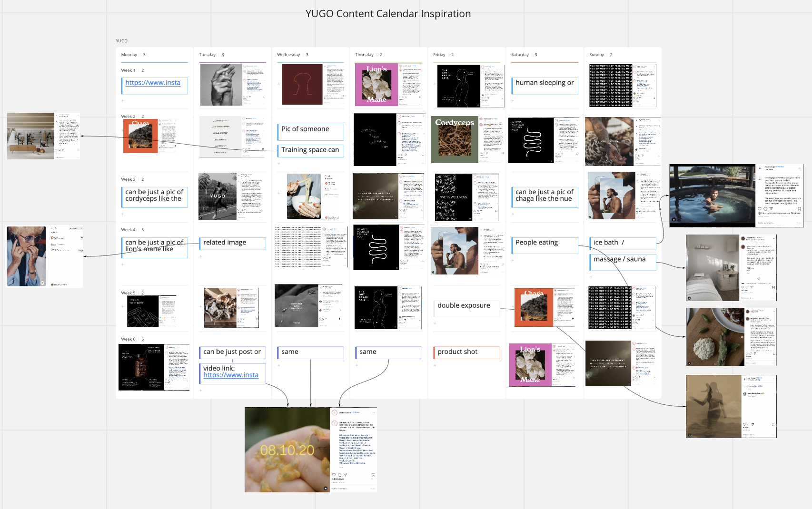Select the clasped hands image in Tuesday Week 1

pos(232,85)
